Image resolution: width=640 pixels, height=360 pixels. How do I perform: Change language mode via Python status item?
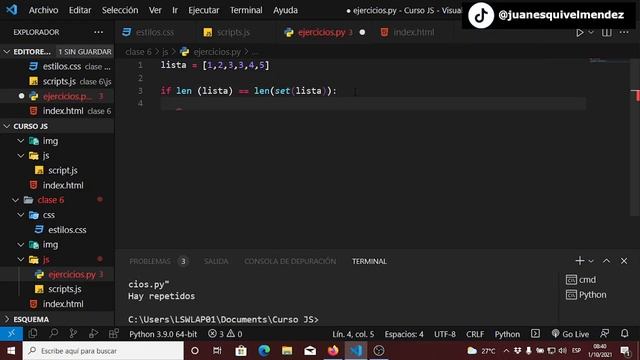coord(507,334)
